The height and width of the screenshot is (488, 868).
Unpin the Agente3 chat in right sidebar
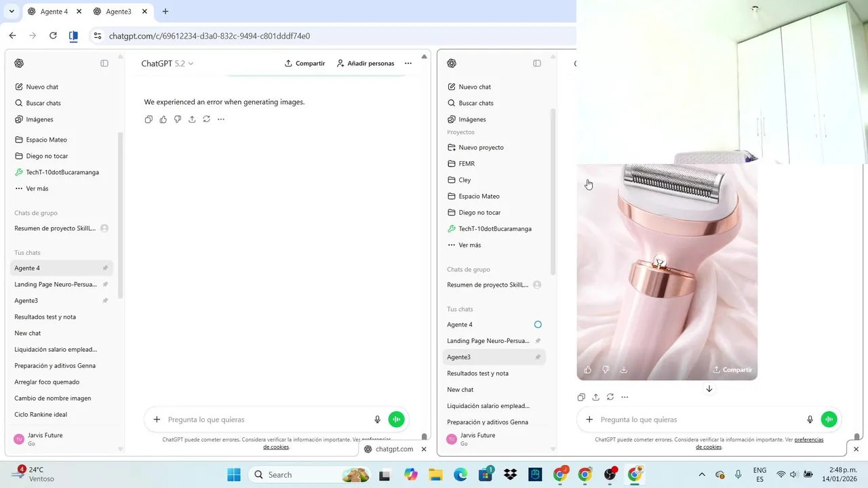(x=538, y=357)
